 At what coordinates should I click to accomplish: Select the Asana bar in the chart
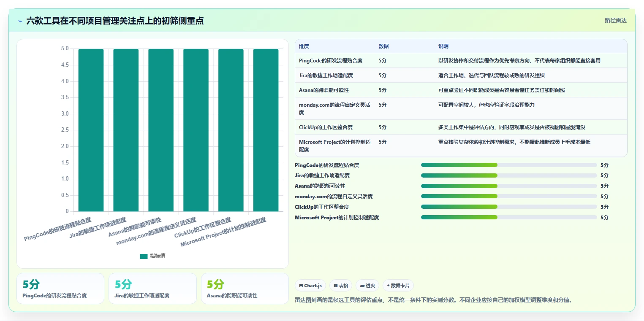point(161,130)
